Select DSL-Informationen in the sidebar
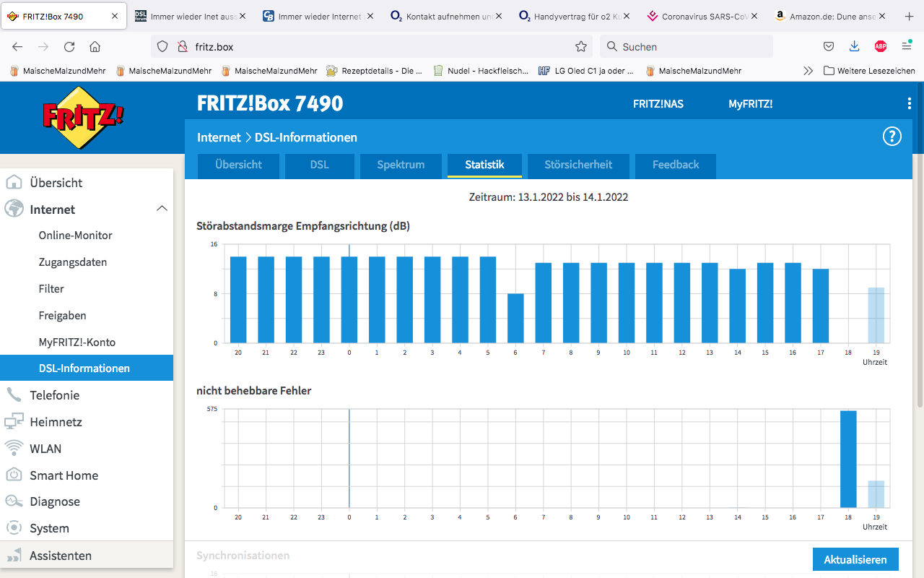Viewport: 924px width, 578px height. pyautogui.click(x=87, y=368)
